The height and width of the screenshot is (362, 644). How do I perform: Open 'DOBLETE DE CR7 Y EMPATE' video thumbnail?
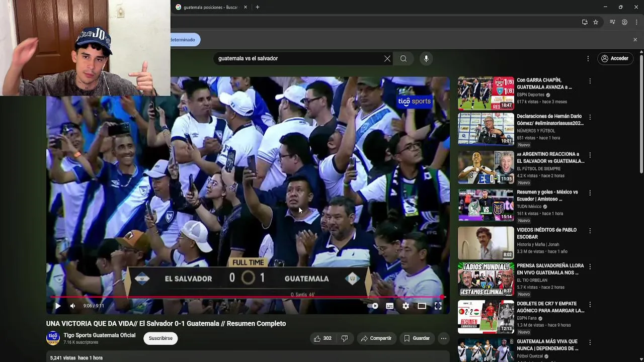click(x=486, y=317)
